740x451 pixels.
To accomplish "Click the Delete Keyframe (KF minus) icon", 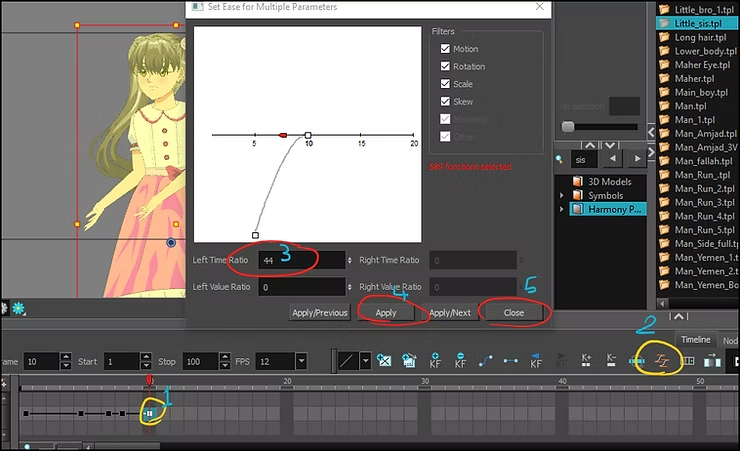I will click(460, 361).
